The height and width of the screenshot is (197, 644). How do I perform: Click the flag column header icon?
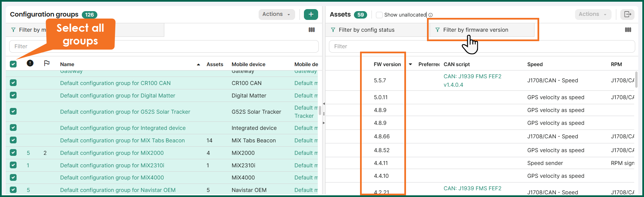coord(47,63)
